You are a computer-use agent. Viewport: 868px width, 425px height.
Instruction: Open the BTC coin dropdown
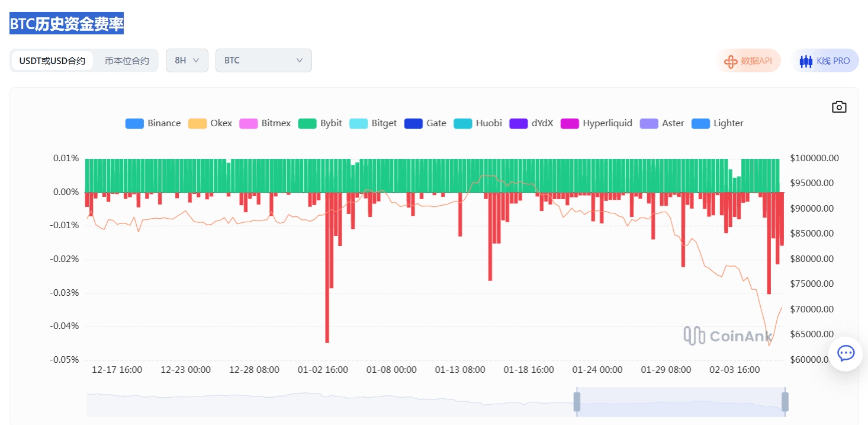[263, 60]
